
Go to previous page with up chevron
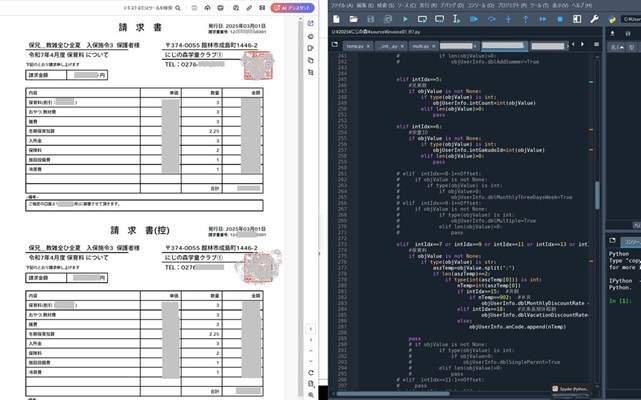click(x=311, y=351)
